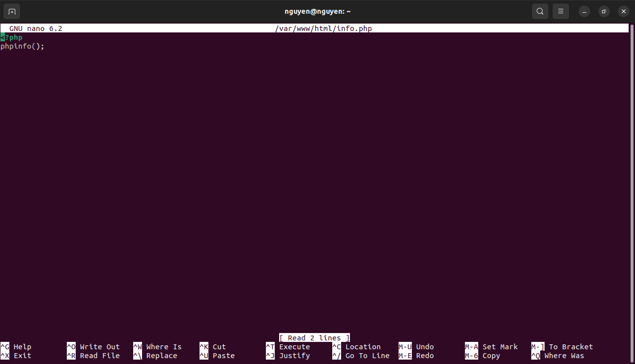Click the ^R Read File shortcut
This screenshot has height=364, width=635.
pyautogui.click(x=93, y=356)
